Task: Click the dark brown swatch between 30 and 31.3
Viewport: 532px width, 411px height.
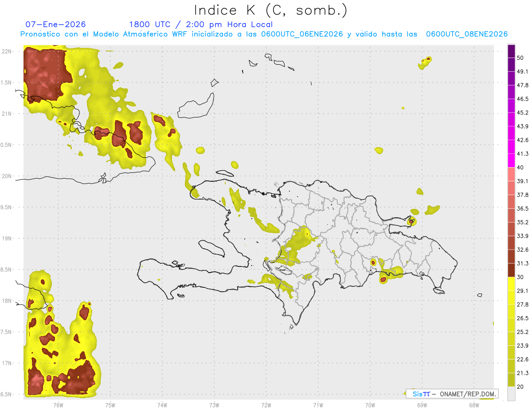Action: coord(511,270)
